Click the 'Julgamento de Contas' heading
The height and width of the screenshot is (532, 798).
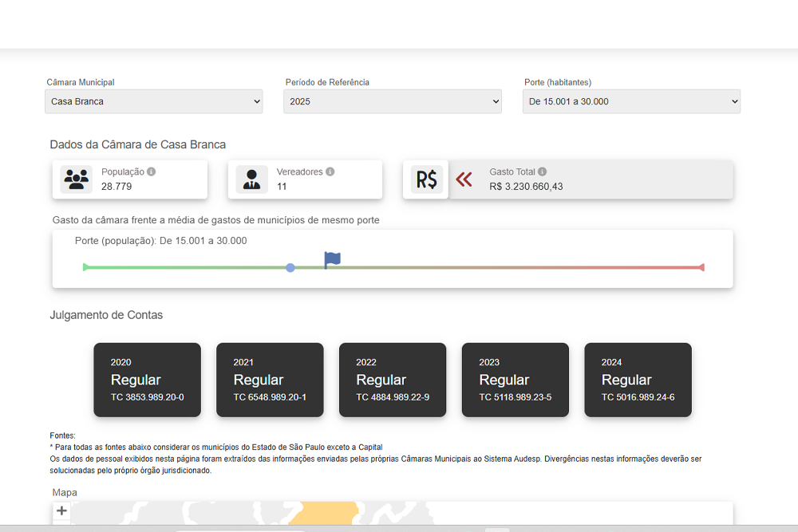click(x=106, y=315)
